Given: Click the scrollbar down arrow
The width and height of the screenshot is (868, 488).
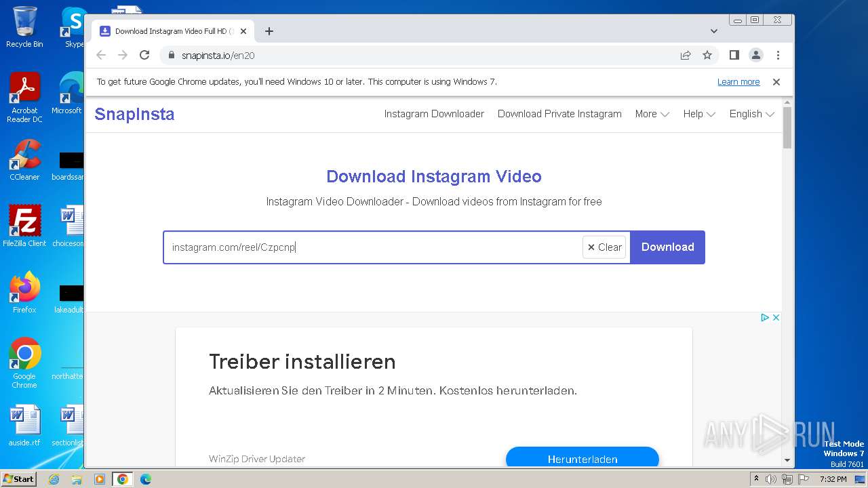Looking at the screenshot, I should point(787,460).
